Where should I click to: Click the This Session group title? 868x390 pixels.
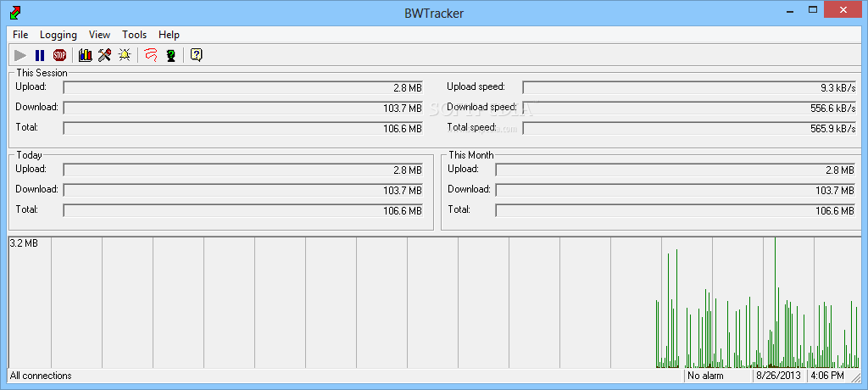pyautogui.click(x=42, y=73)
